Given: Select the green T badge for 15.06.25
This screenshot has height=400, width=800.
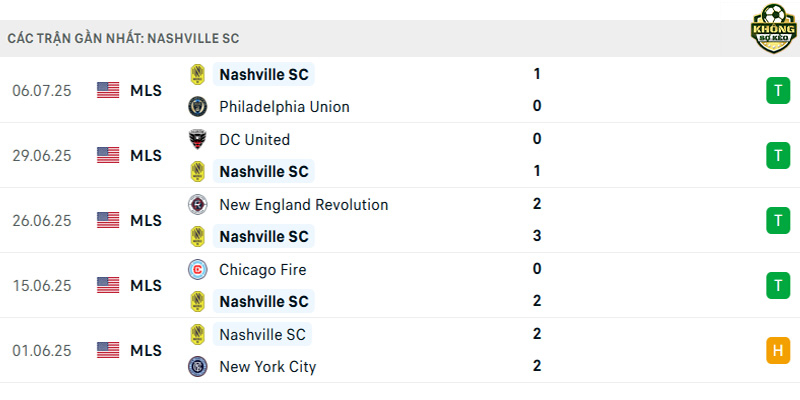Looking at the screenshot, I should coord(778,286).
